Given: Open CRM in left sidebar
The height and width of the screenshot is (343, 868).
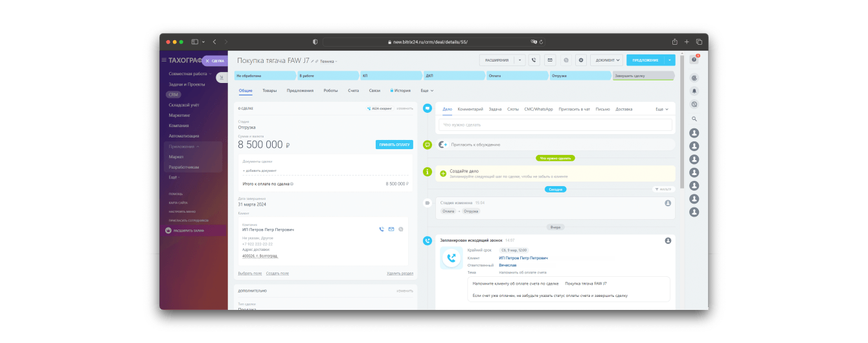Looking at the screenshot, I should [173, 95].
